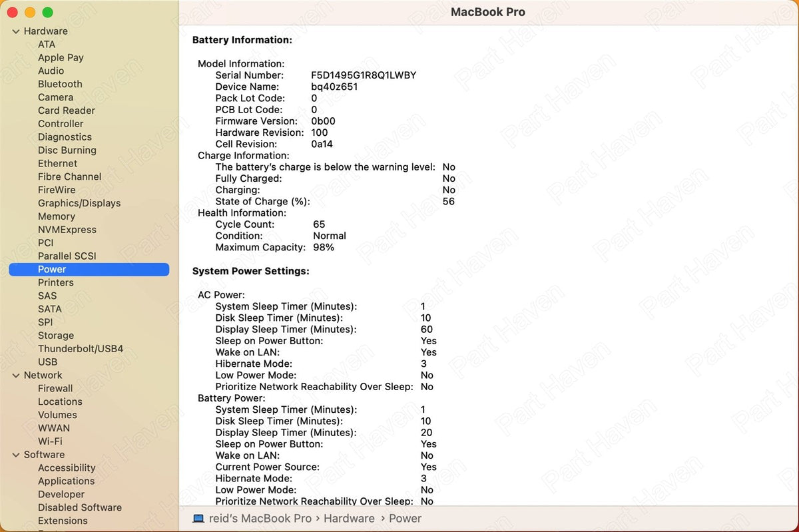Choose the Storage sidebar item
This screenshot has height=532, width=799.
click(x=56, y=336)
